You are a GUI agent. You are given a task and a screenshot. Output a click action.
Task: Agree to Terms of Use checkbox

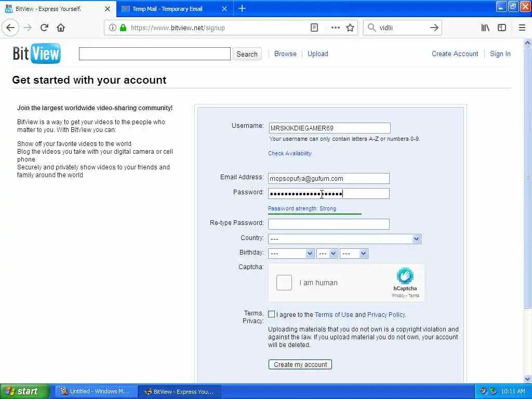pos(271,314)
